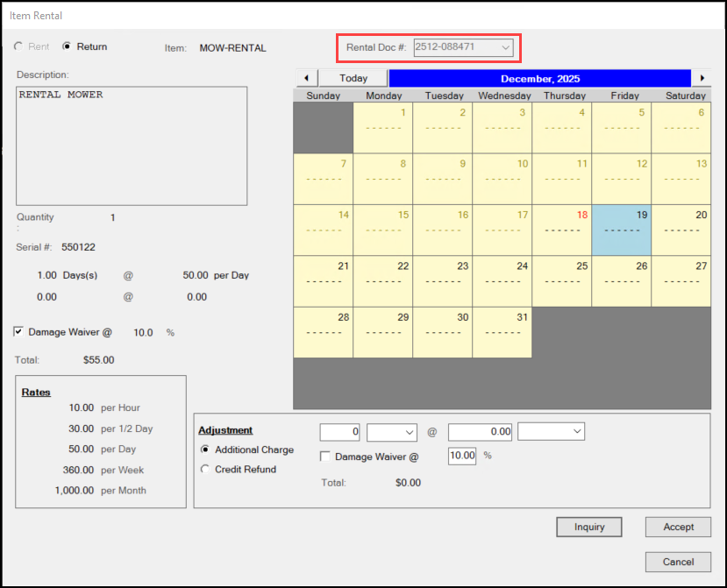Cancel the Item Rental dialog
Screen dimensions: 727x588
(678, 562)
